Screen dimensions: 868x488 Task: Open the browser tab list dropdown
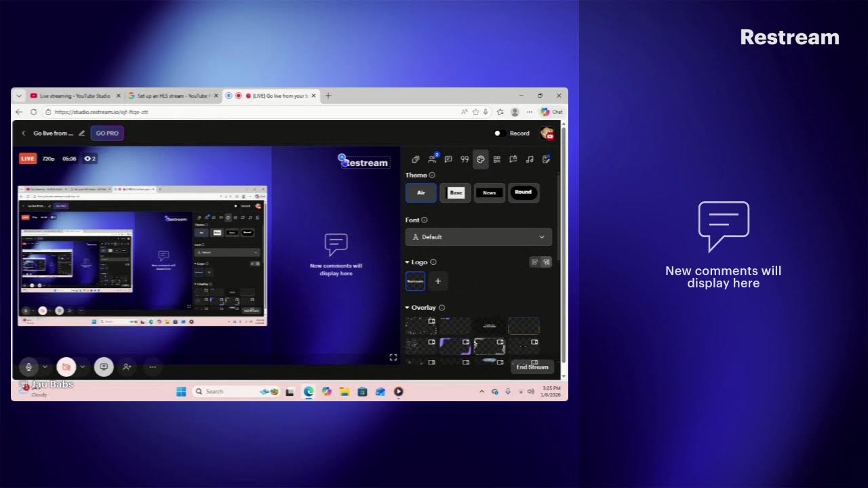click(19, 96)
